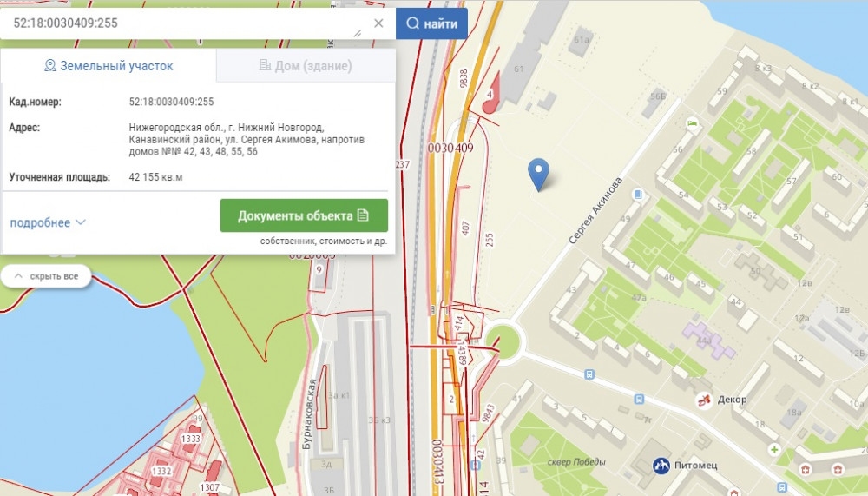Select the Питомец place icon
The width and height of the screenshot is (868, 496).
point(663,466)
